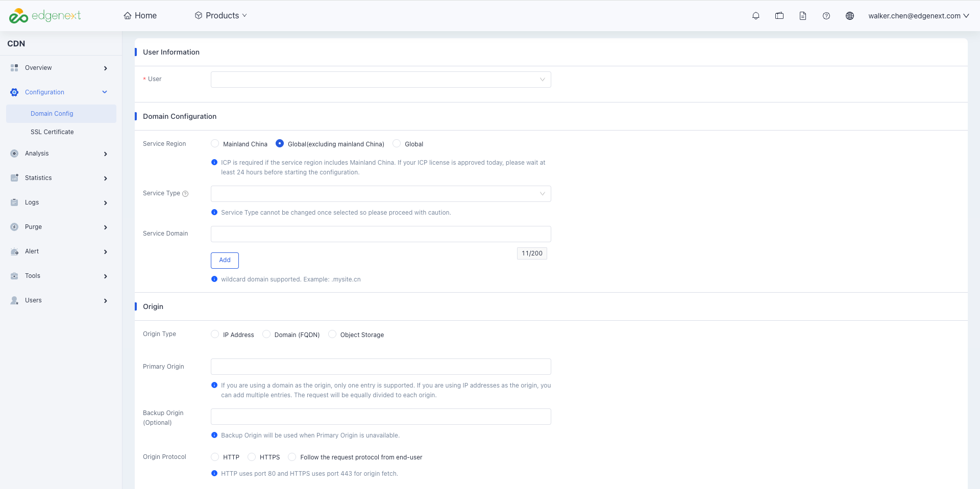The height and width of the screenshot is (489, 980).
Task: Click the Add button
Action: coord(225,260)
